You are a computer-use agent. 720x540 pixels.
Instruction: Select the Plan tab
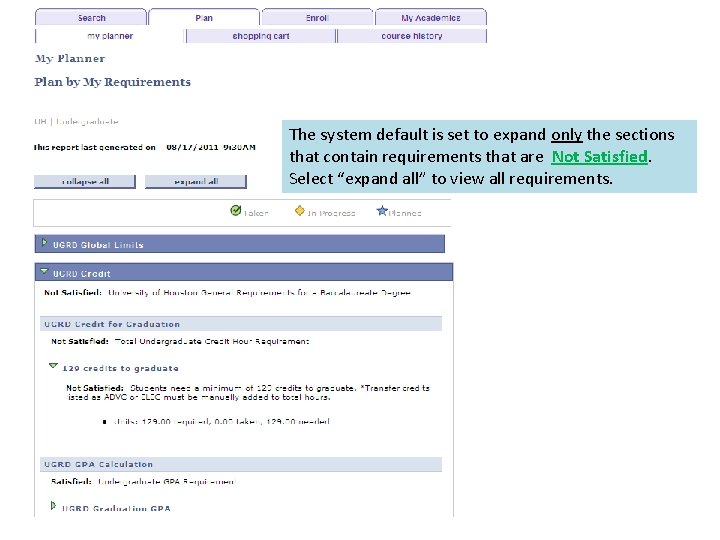tap(204, 17)
